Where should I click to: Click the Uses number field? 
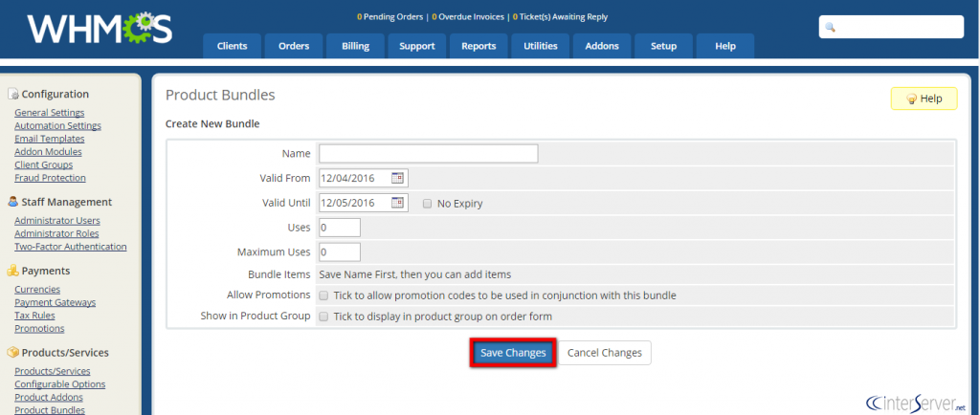340,228
